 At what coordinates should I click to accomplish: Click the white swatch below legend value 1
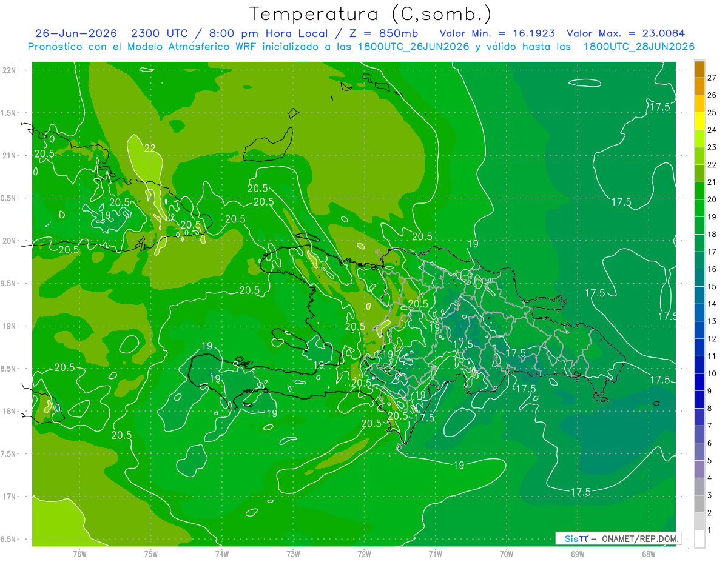[699, 539]
